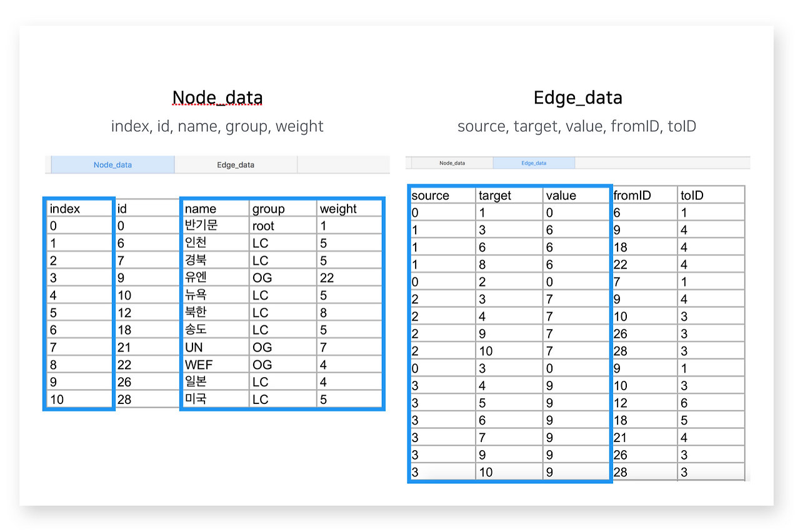This screenshot has width=800, height=532.
Task: Click the "fromID" header cell
Action: [x=644, y=195]
